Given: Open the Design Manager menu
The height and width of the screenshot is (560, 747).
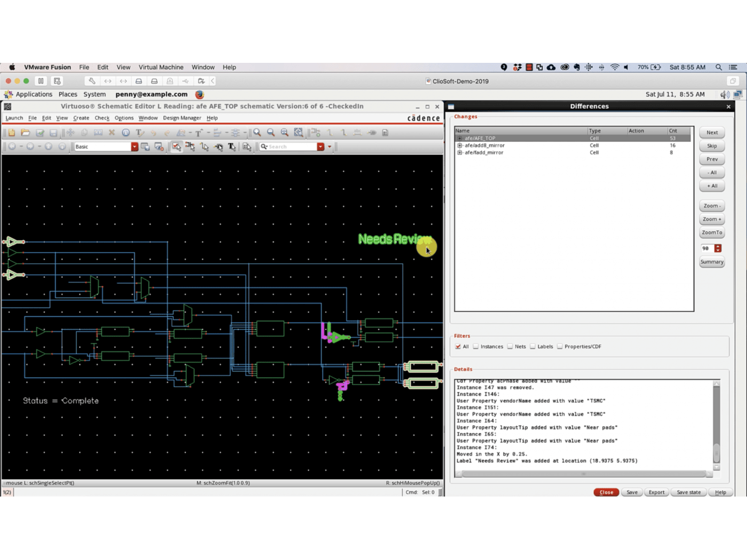Looking at the screenshot, I should tap(182, 118).
